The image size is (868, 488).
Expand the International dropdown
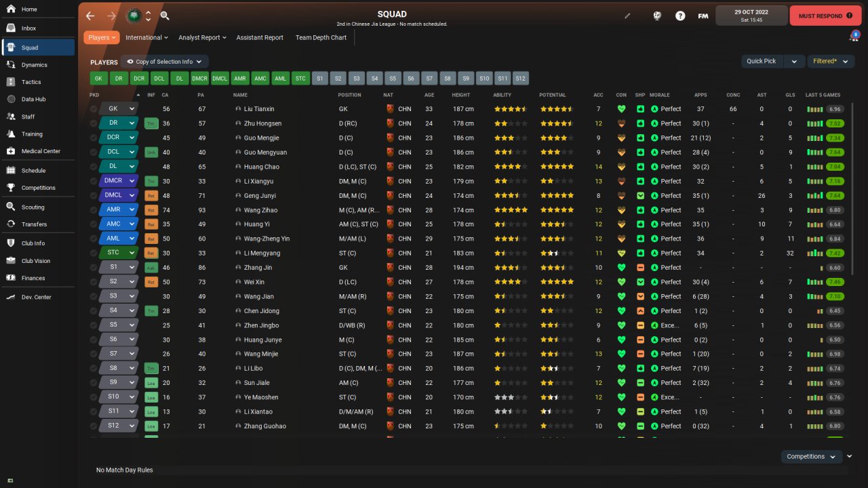pos(146,37)
